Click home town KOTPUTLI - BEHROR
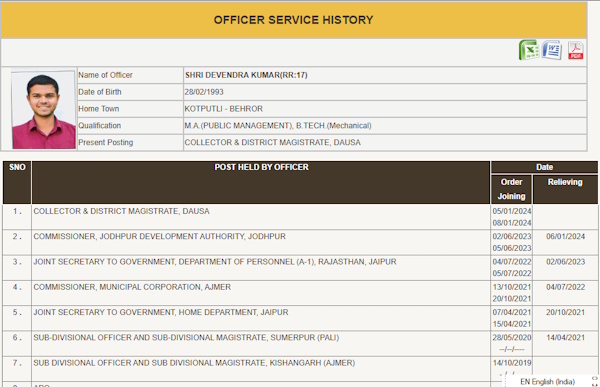The height and width of the screenshot is (387, 600). (x=223, y=109)
